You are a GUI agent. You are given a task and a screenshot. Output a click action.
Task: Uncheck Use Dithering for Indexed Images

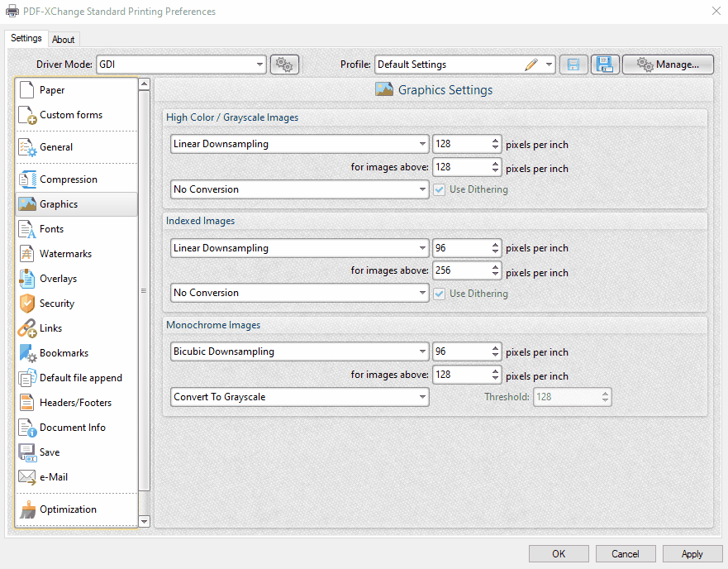(439, 293)
